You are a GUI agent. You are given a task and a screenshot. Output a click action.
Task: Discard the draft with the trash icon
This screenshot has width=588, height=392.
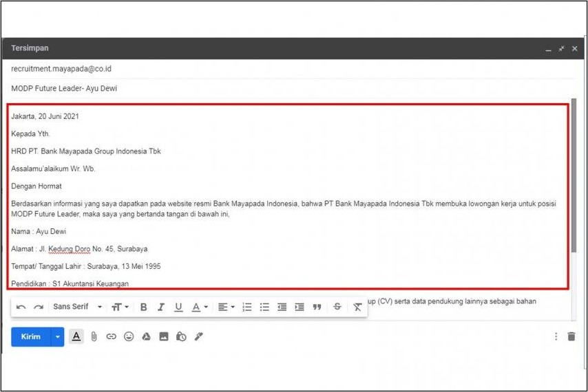tap(571, 336)
